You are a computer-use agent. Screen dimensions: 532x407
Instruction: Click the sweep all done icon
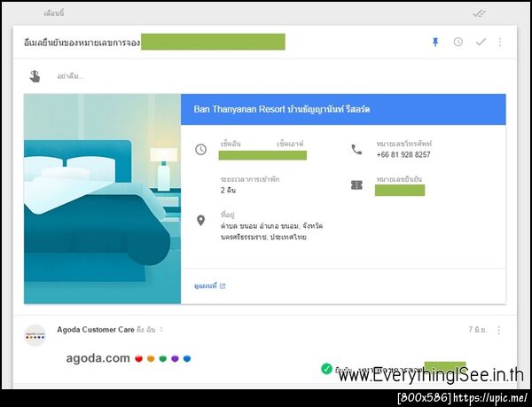[480, 13]
